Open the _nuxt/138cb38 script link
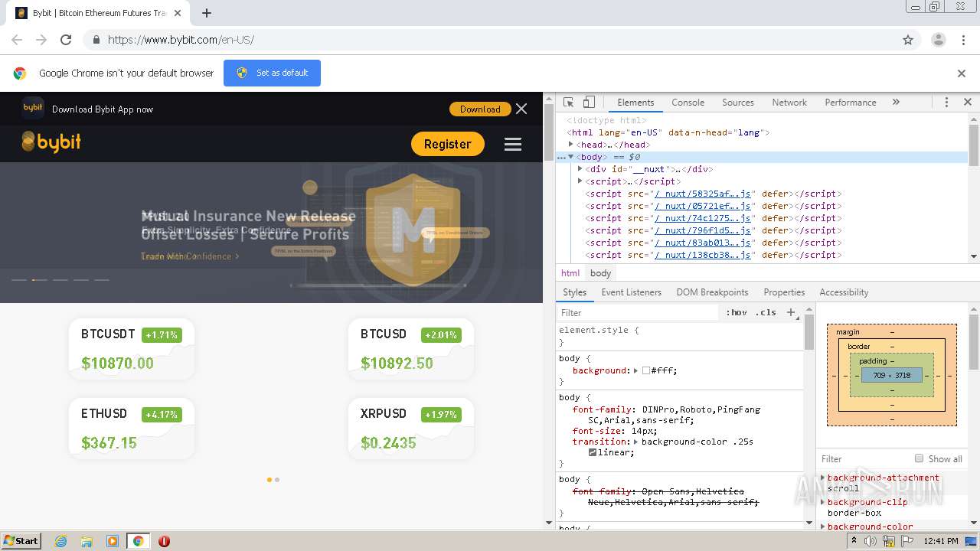 pos(702,255)
